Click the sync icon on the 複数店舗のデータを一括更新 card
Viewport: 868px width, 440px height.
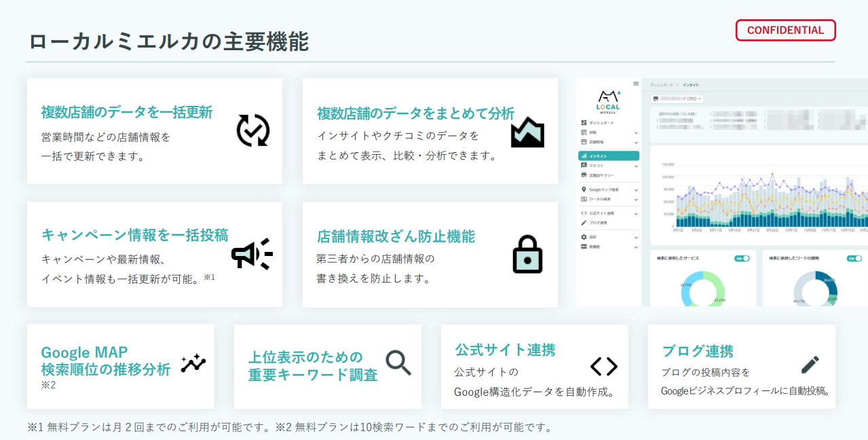click(x=253, y=130)
